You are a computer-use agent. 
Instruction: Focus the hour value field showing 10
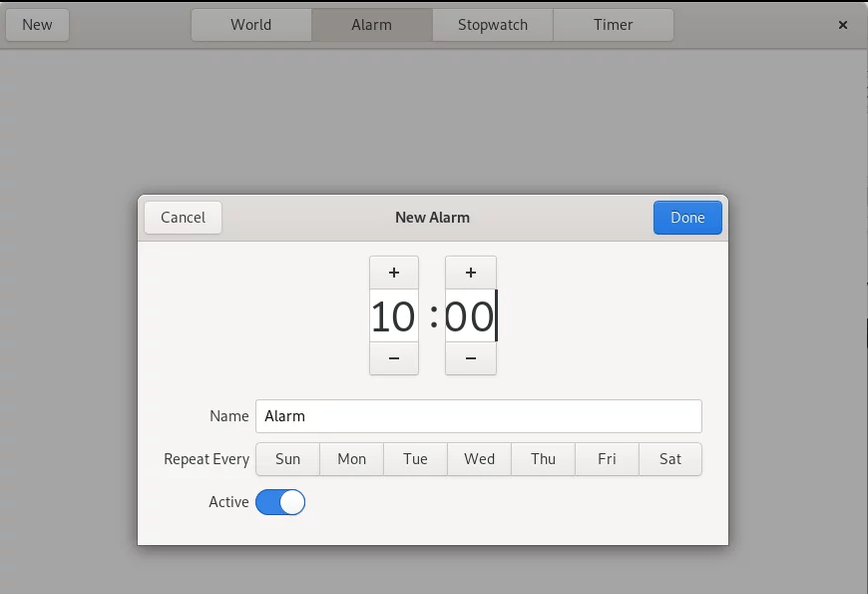point(393,315)
